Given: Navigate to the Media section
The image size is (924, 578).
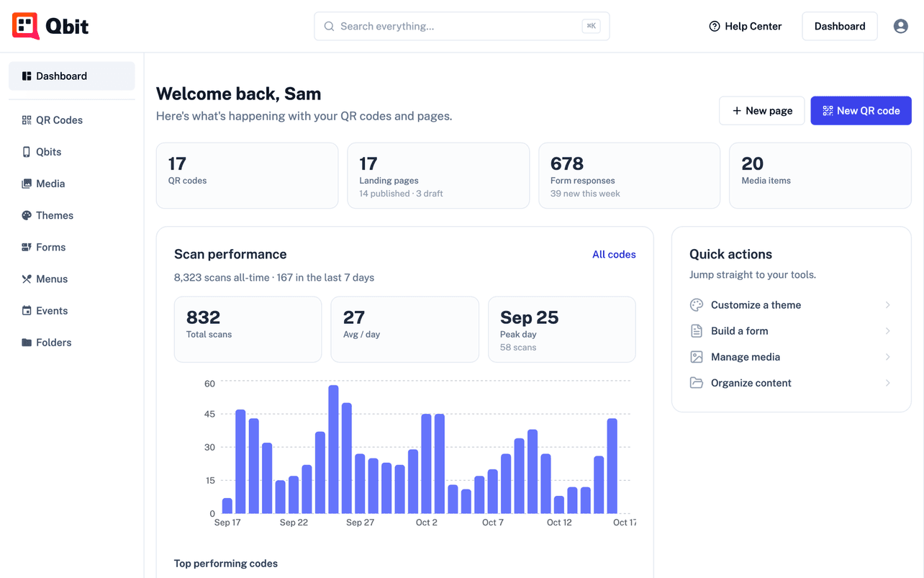Looking at the screenshot, I should pos(71,184).
